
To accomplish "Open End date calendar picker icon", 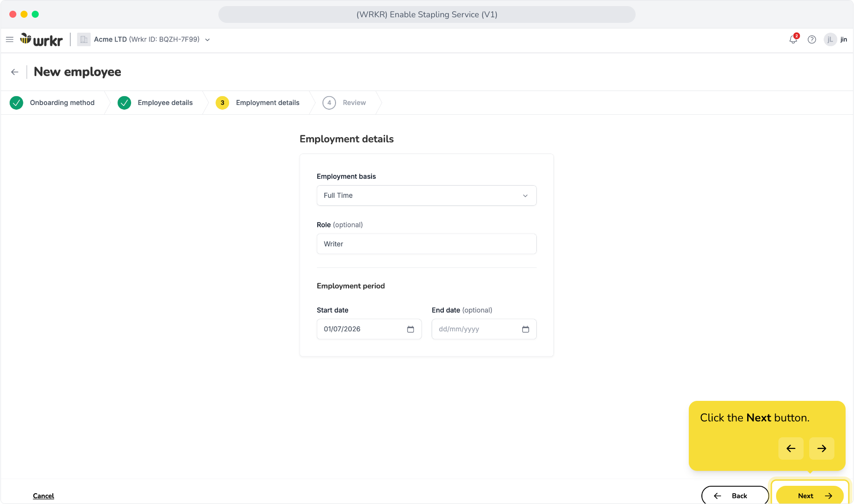I will pos(525,329).
